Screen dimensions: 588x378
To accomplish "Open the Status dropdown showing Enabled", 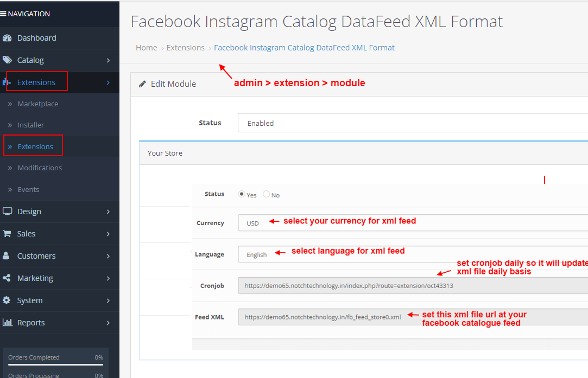I will (380, 123).
